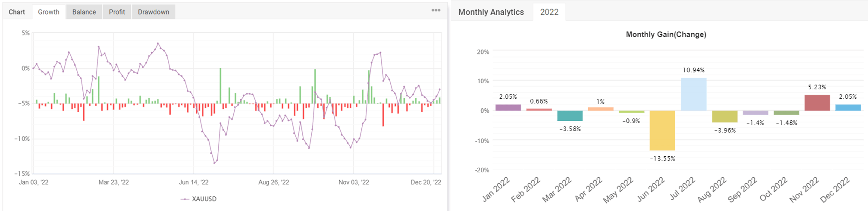Click the Jul 2022 light blue bar

[x=693, y=94]
